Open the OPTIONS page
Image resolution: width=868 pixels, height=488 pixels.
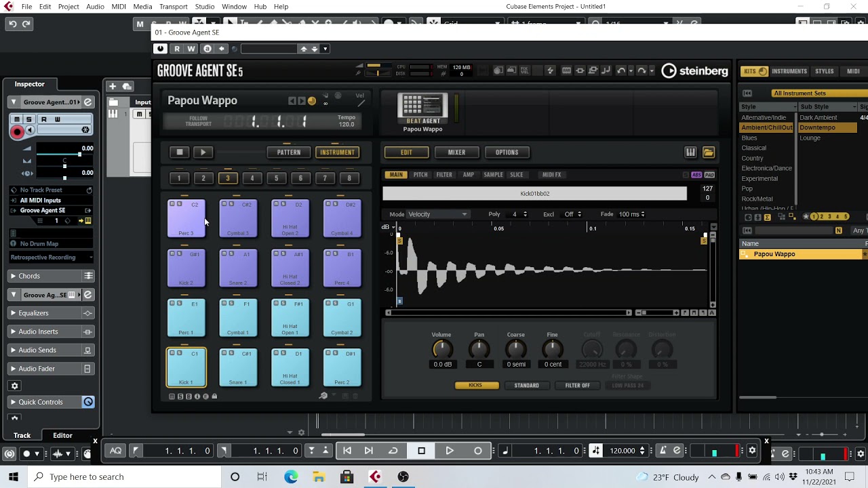tap(507, 152)
